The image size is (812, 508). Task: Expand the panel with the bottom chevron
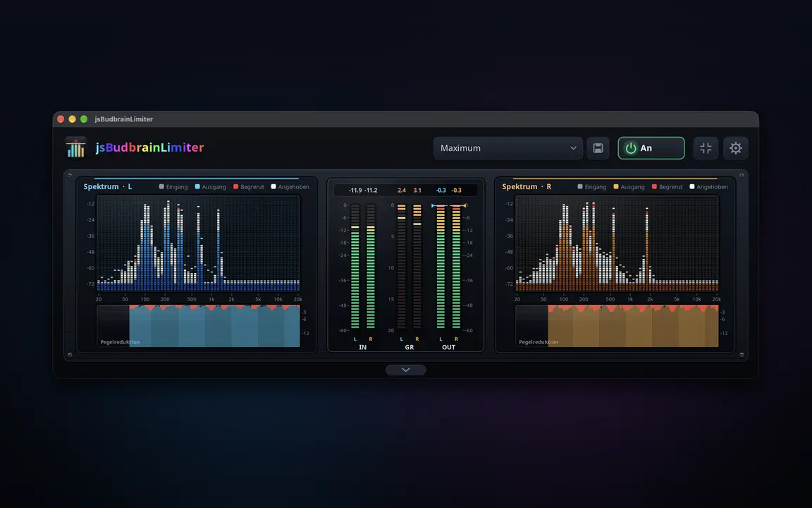406,370
